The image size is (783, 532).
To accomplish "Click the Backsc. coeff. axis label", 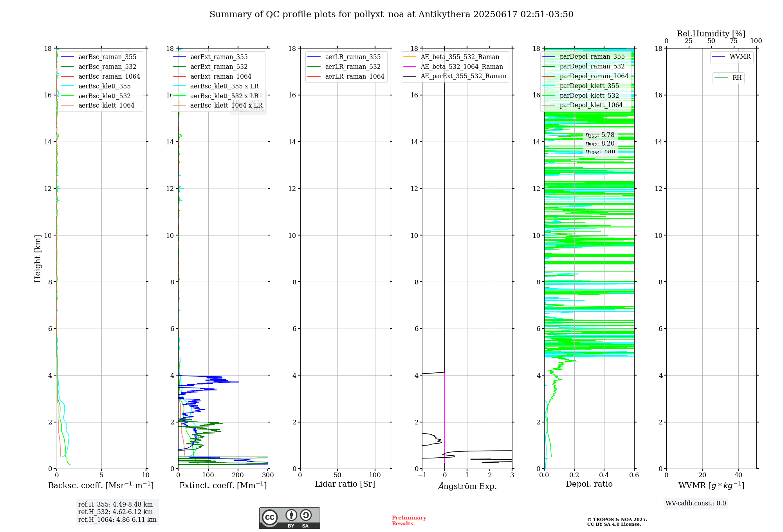I will coord(101,485).
